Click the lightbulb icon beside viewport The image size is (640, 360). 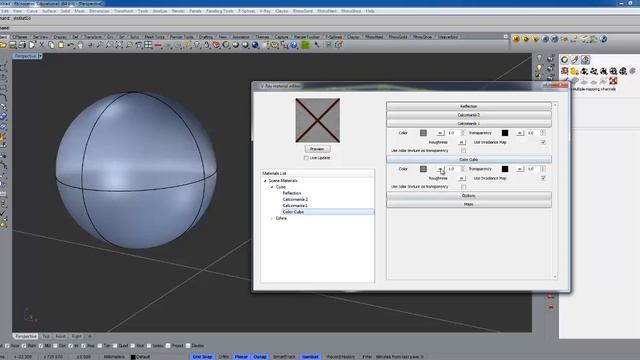coord(540,67)
